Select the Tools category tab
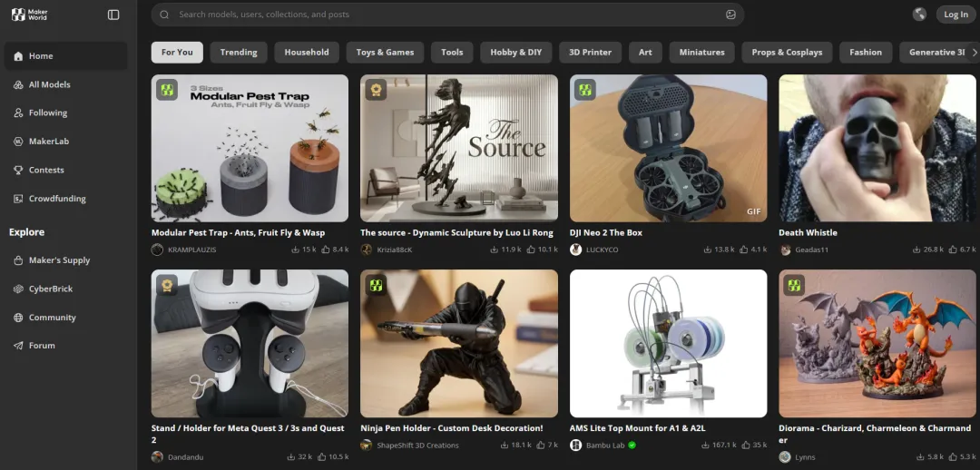The image size is (980, 470). (452, 53)
